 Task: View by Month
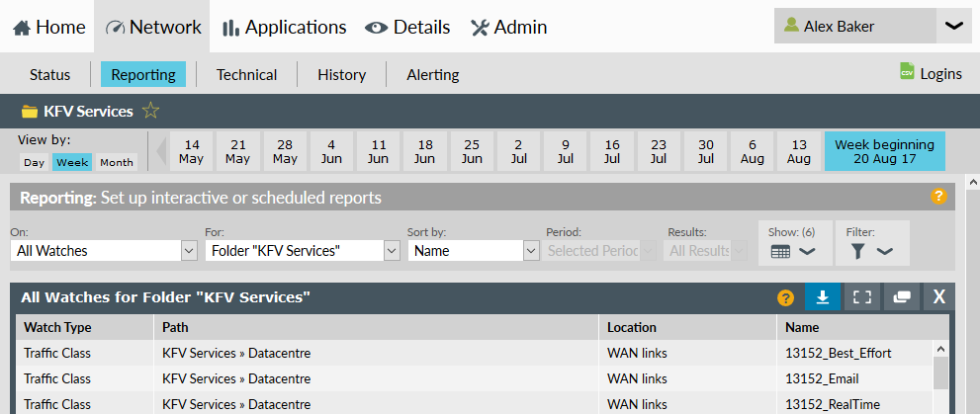point(117,162)
